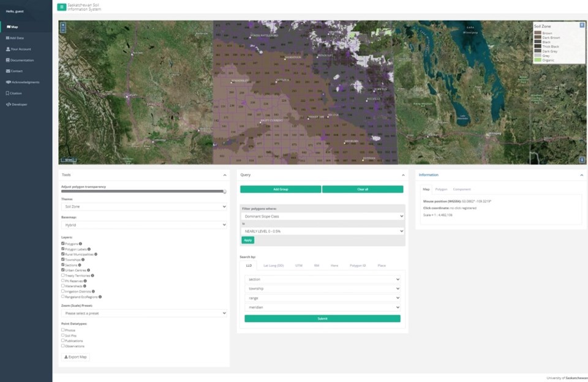
Task: Open the NEARLY LEVEL value dropdown
Action: (323, 231)
